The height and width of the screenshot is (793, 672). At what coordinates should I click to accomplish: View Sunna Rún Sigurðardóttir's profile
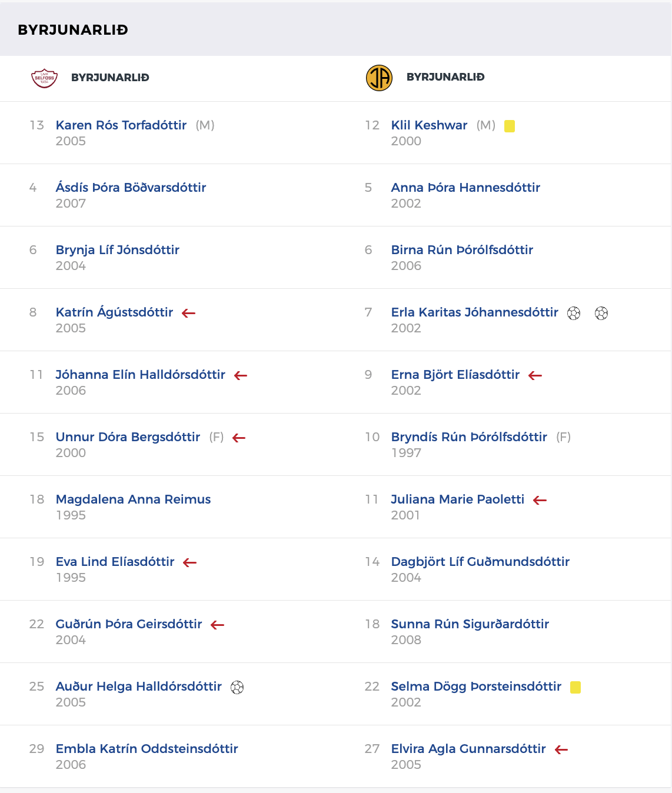click(470, 624)
